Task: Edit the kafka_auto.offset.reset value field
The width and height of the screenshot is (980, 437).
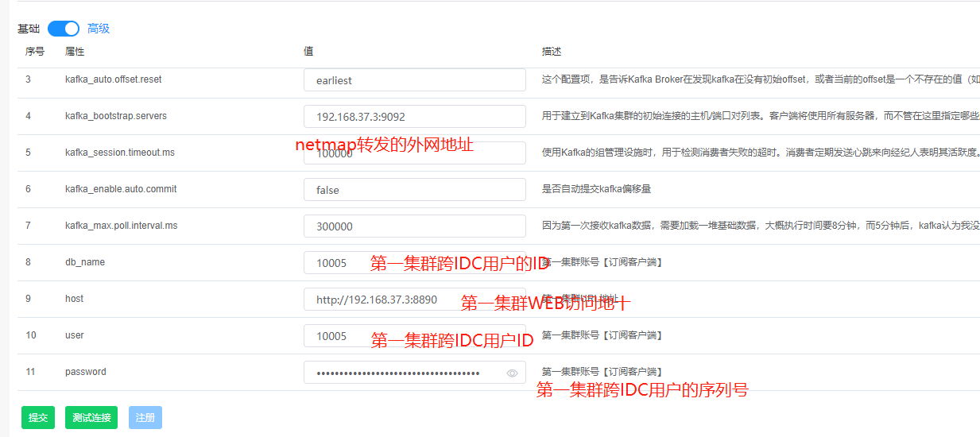Action: coord(414,80)
